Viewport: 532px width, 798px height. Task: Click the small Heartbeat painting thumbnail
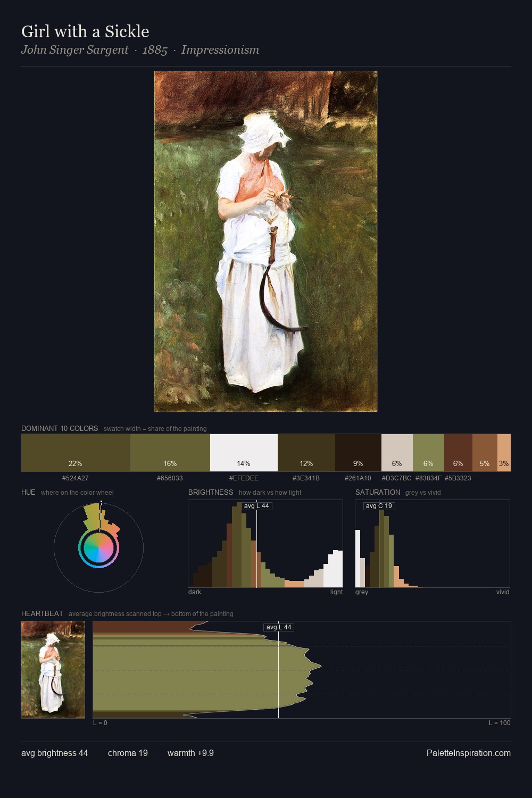point(53,670)
